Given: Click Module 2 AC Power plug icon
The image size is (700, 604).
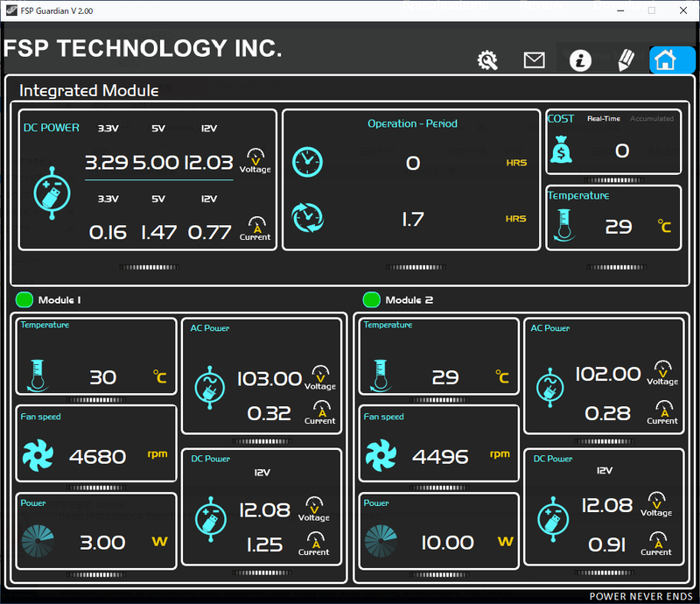Looking at the screenshot, I should tap(550, 388).
